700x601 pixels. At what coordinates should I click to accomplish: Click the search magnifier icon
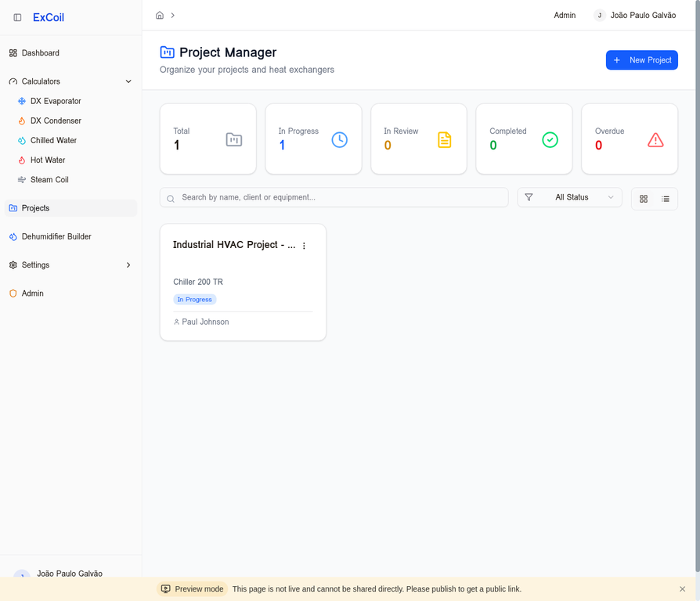pos(170,198)
